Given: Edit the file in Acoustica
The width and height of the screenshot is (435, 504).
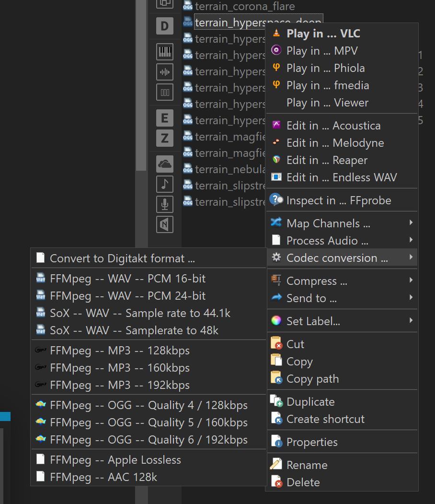Looking at the screenshot, I should pyautogui.click(x=342, y=126).
